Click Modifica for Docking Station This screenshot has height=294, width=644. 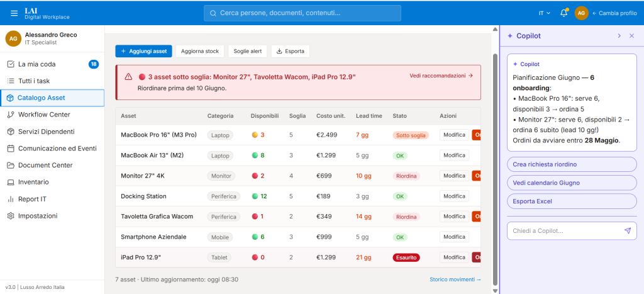pyautogui.click(x=454, y=196)
